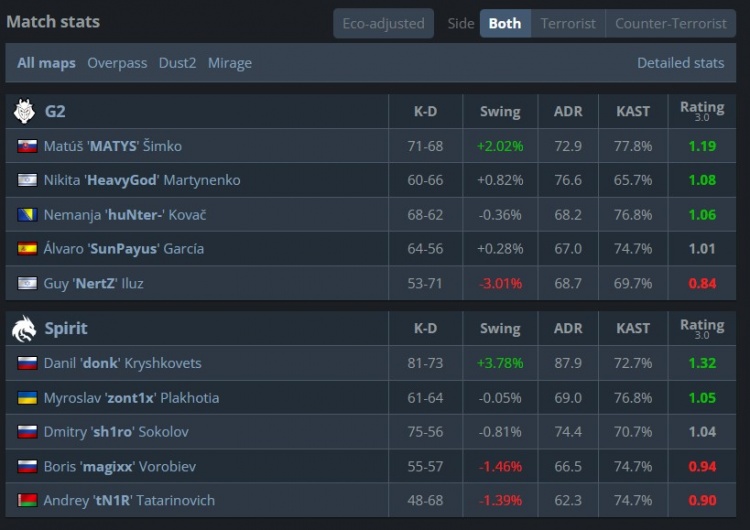The width and height of the screenshot is (750, 530).
Task: Click MATYS's 71-68 K-D value
Action: click(x=425, y=146)
